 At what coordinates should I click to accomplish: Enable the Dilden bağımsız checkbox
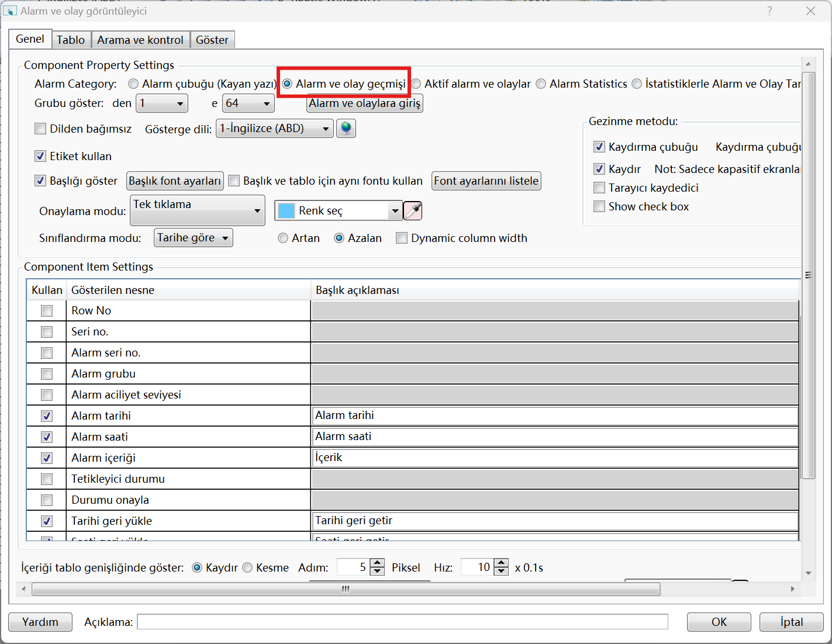(40, 129)
